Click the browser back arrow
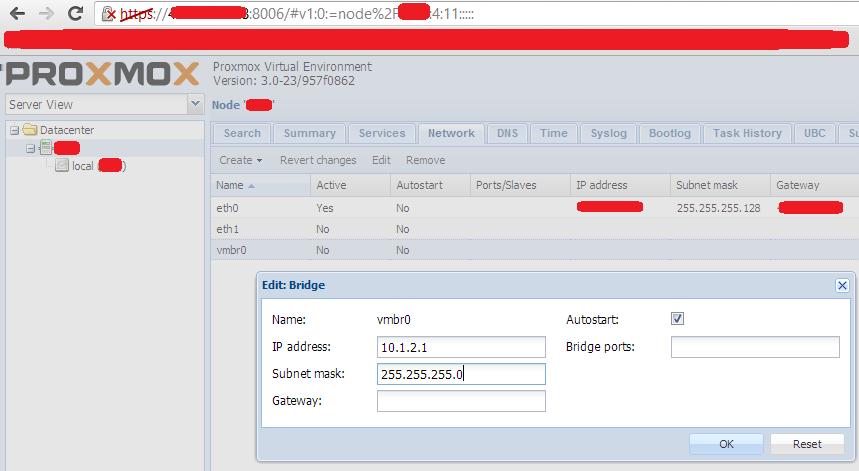The image size is (859, 471). 18,13
